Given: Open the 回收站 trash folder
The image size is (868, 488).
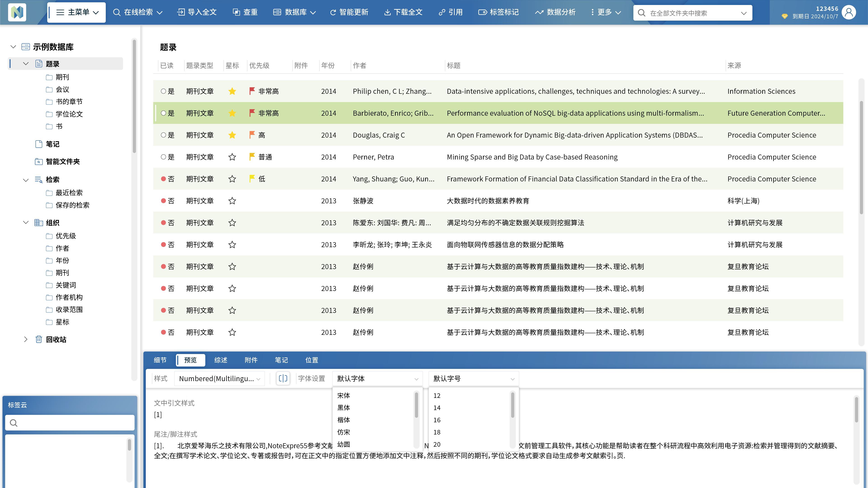Looking at the screenshot, I should pos(56,340).
